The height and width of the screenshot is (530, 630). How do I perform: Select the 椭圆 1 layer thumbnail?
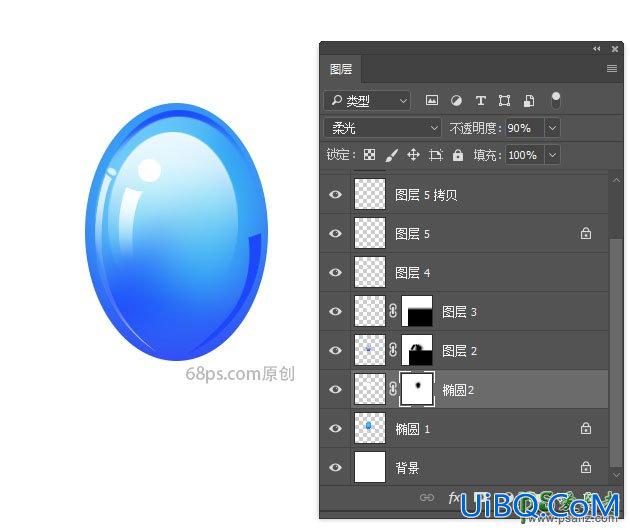pyautogui.click(x=370, y=428)
